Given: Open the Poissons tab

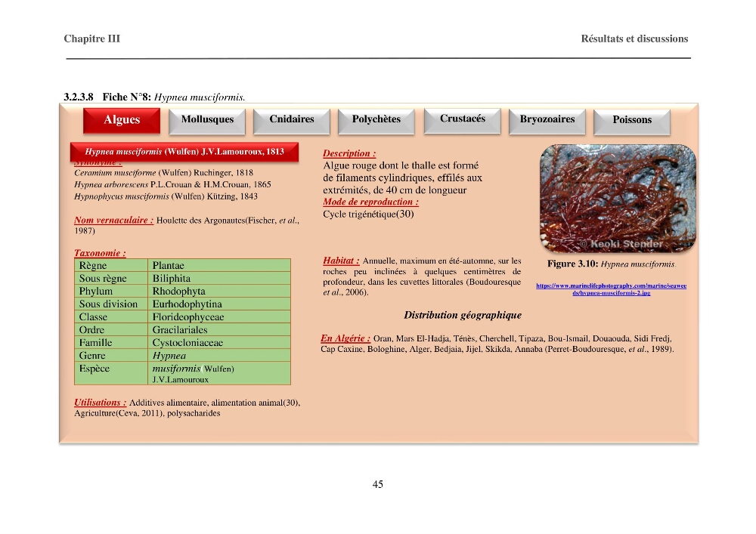Looking at the screenshot, I should click(632, 121).
